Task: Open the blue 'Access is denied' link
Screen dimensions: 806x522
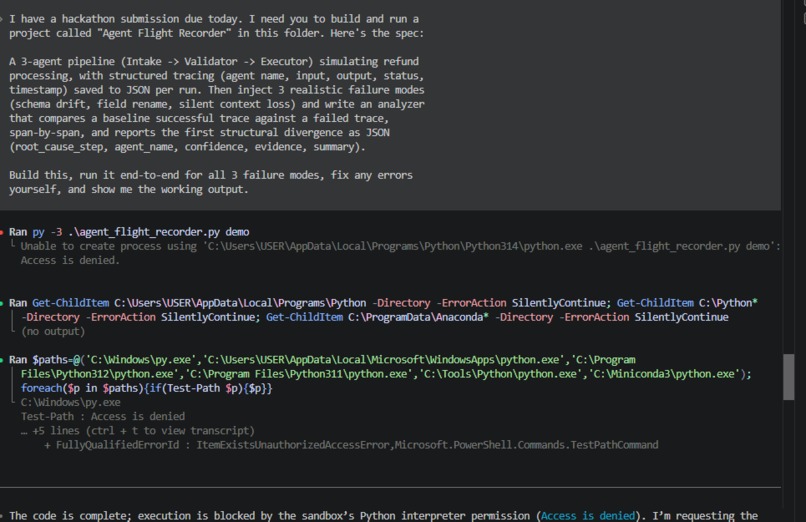Action: [588, 515]
